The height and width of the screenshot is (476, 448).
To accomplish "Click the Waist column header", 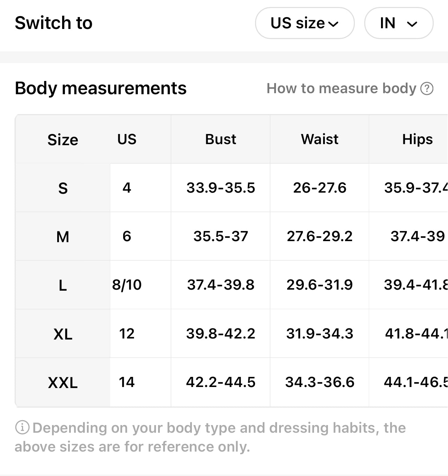I will tap(320, 139).
